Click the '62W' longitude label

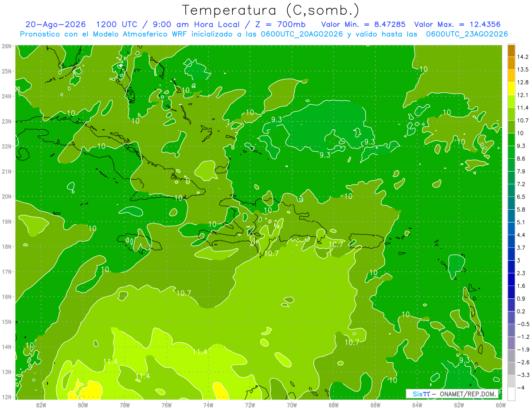[459, 405]
